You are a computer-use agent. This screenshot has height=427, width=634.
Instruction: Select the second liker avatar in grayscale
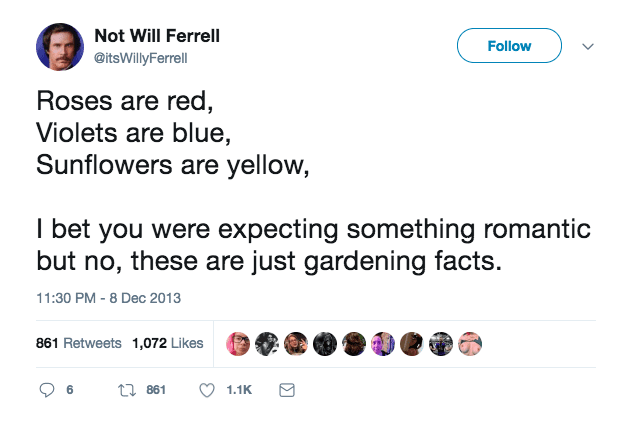tap(267, 344)
